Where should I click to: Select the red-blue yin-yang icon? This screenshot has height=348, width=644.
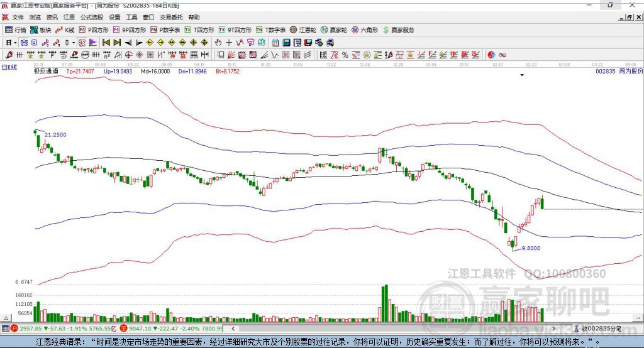(x=491, y=55)
